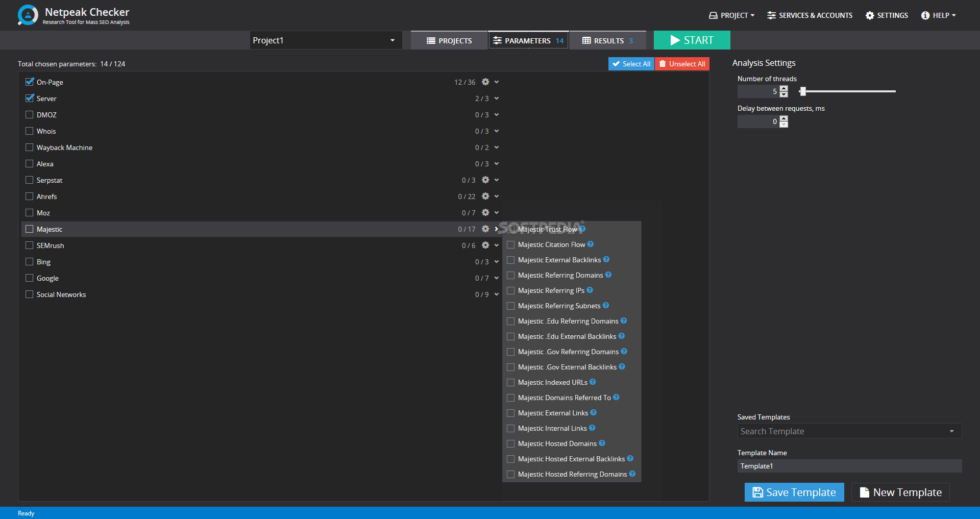Image resolution: width=980 pixels, height=519 pixels.
Task: Show help for Majestic External Links
Action: click(594, 412)
